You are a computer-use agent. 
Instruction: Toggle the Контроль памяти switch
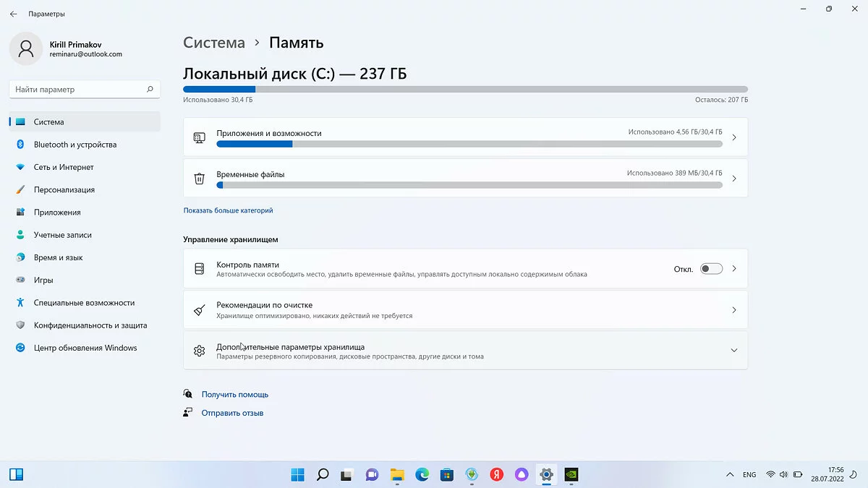711,269
